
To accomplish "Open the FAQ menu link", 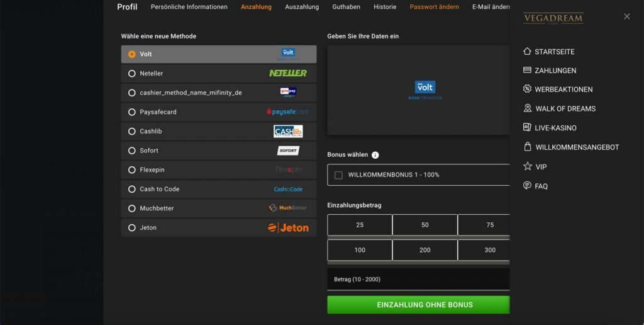I will point(541,186).
